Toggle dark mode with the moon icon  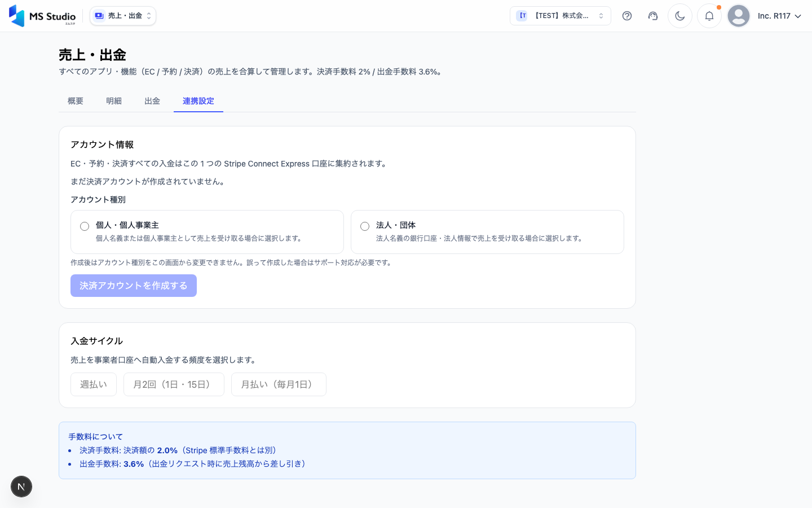(680, 16)
